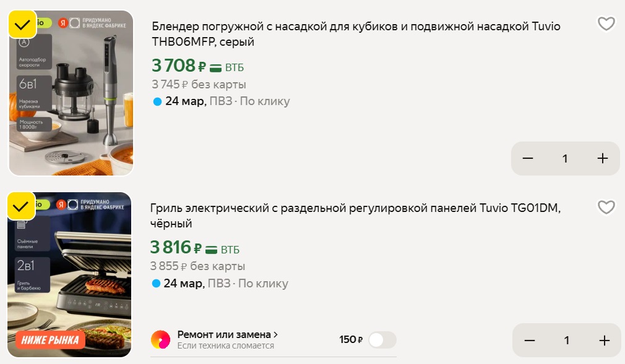Increase grill quantity with plus
This screenshot has height=364, width=625.
tap(605, 341)
